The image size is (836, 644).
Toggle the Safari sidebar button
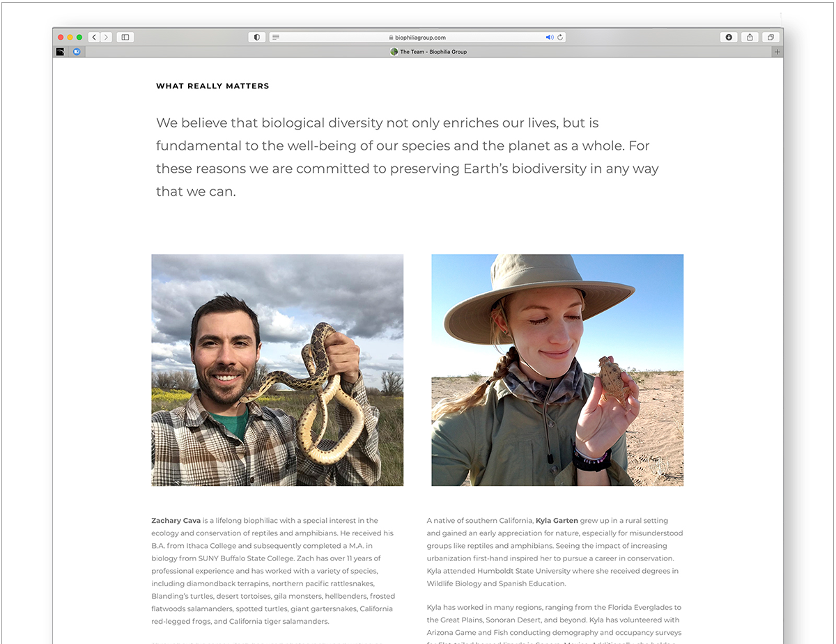[125, 38]
